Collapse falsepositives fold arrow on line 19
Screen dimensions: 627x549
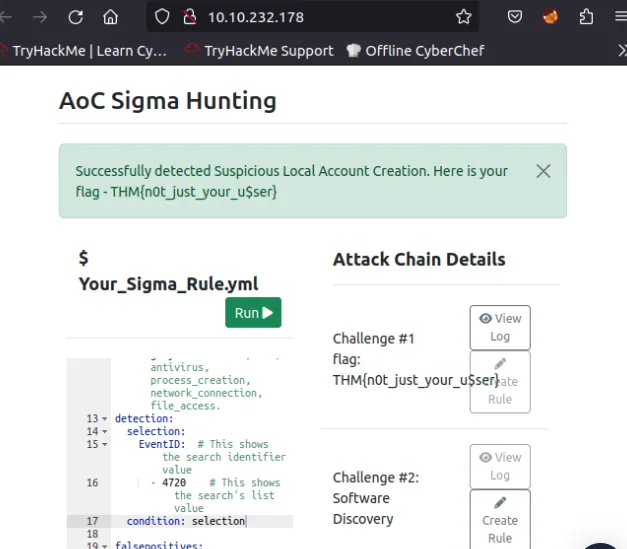[x=104, y=546]
